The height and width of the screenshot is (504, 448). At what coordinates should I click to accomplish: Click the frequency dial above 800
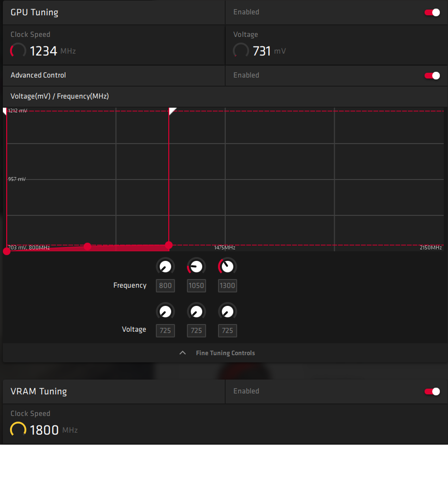(x=165, y=267)
